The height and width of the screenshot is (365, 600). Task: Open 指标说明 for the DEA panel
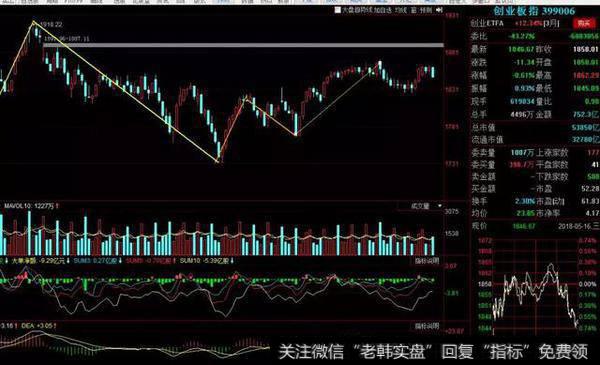click(x=427, y=326)
